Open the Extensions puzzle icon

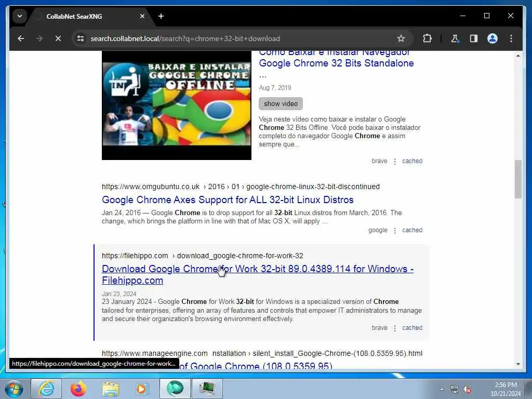click(427, 38)
